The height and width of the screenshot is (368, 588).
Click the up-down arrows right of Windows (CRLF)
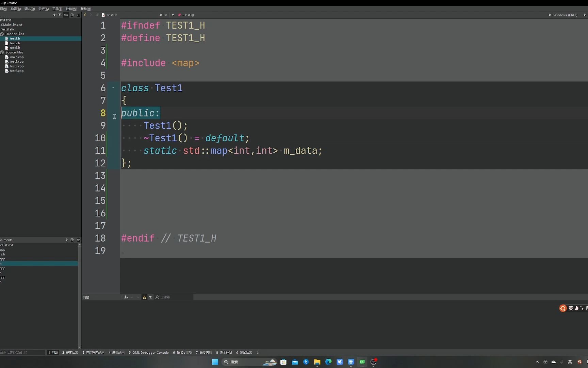pos(585,15)
